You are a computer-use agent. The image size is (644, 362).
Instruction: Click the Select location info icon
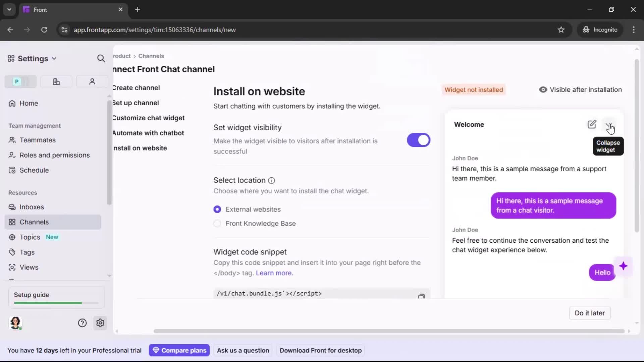pos(272,181)
